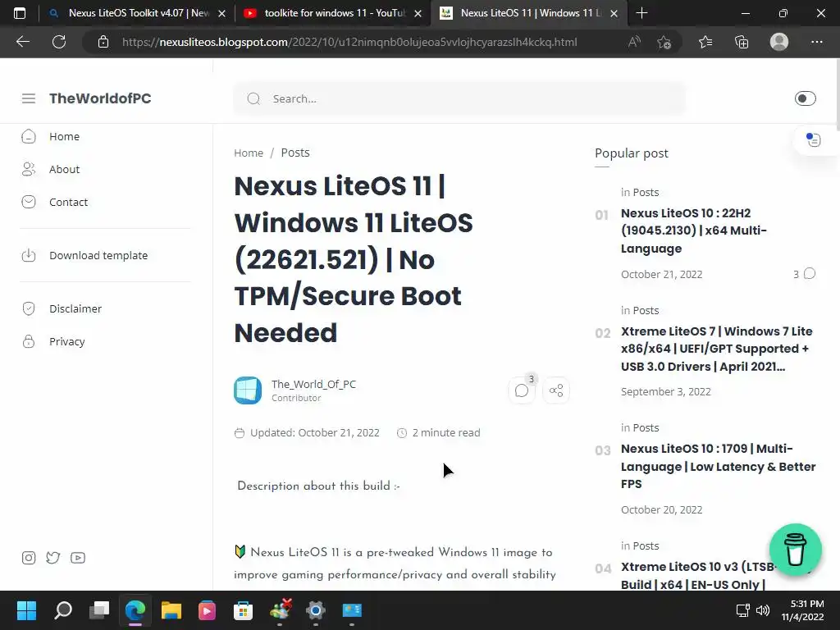Screen dimensions: 840x630
Task: Click the search magnifier icon in the search bar
Action: tap(253, 98)
